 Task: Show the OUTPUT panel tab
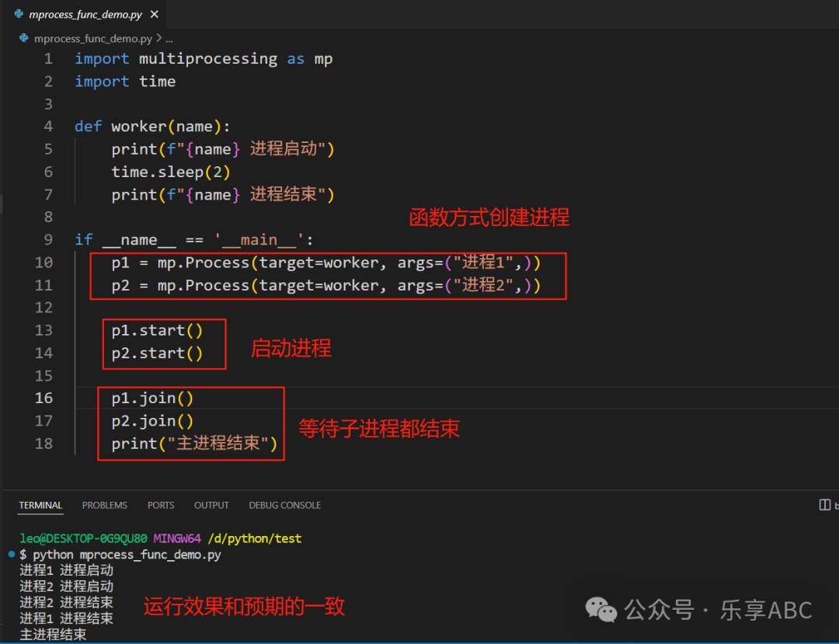click(x=211, y=505)
